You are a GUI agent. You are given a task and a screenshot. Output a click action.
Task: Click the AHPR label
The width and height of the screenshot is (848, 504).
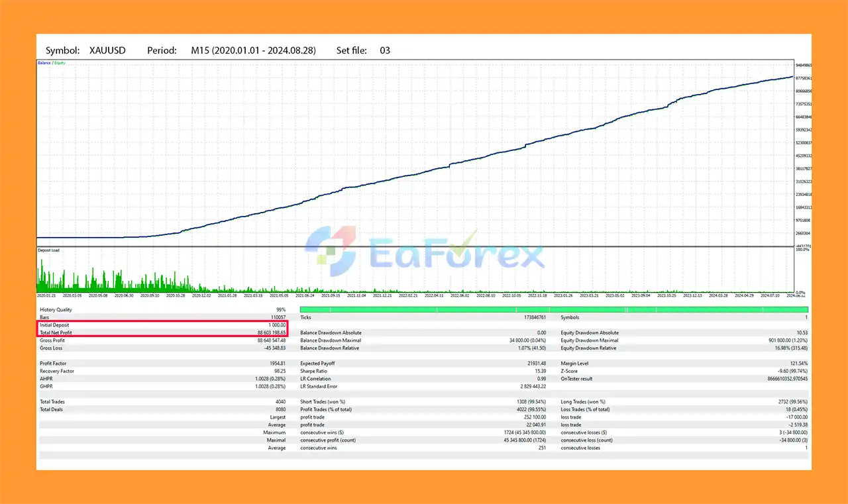46,379
